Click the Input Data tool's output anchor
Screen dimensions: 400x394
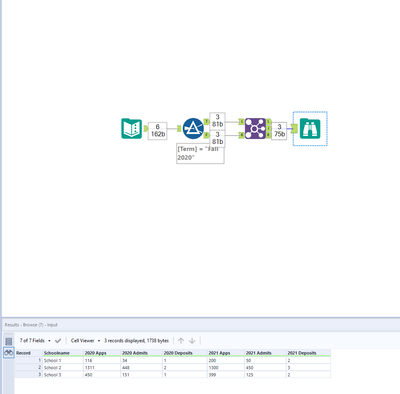(x=146, y=129)
